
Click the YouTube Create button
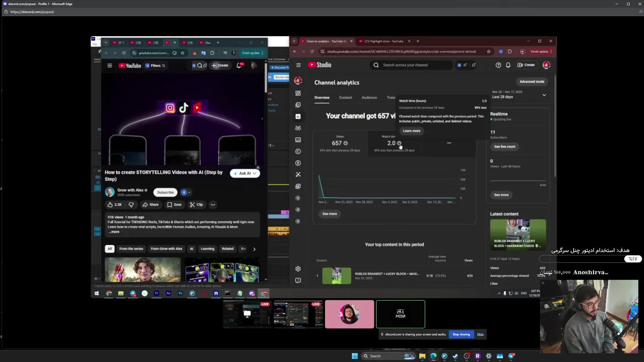click(220, 65)
